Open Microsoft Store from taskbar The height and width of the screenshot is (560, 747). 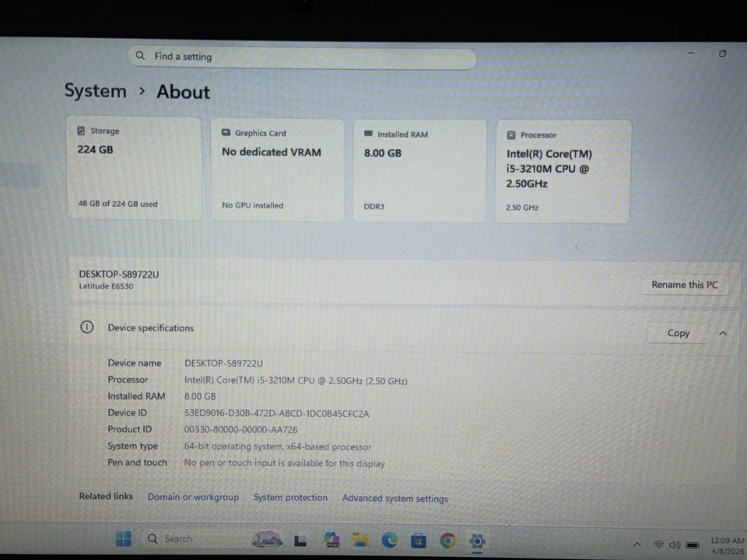(x=419, y=541)
